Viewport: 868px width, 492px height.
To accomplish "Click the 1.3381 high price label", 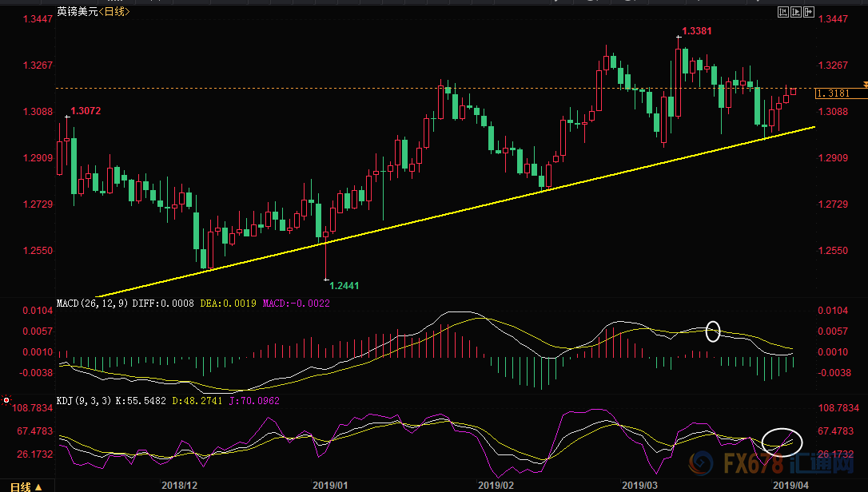I will (x=695, y=31).
